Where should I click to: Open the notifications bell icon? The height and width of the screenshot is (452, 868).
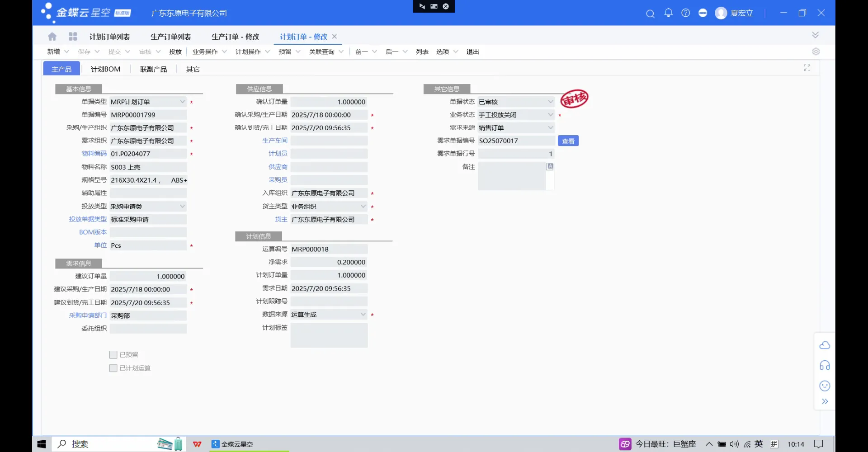(668, 13)
